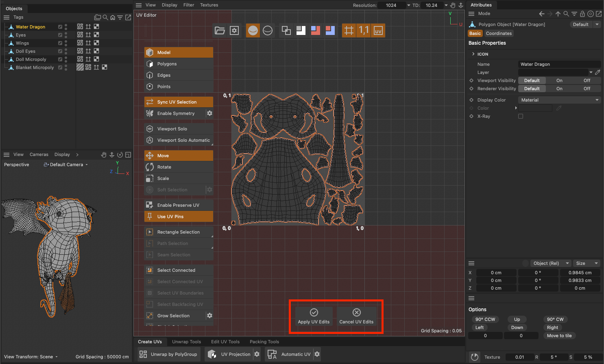The image size is (604, 364).
Task: Toggle Sync UV Selection
Action: tap(179, 102)
